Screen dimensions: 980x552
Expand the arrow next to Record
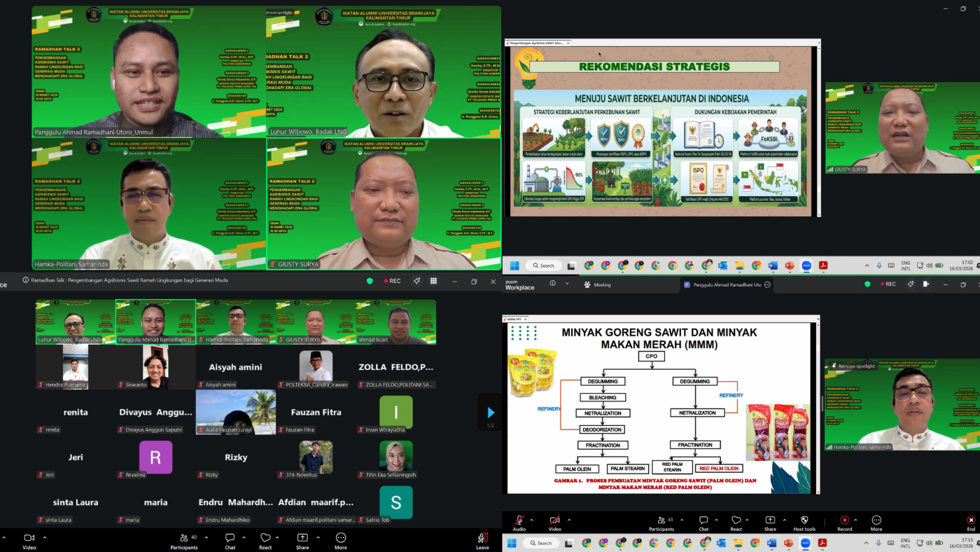pos(856,520)
